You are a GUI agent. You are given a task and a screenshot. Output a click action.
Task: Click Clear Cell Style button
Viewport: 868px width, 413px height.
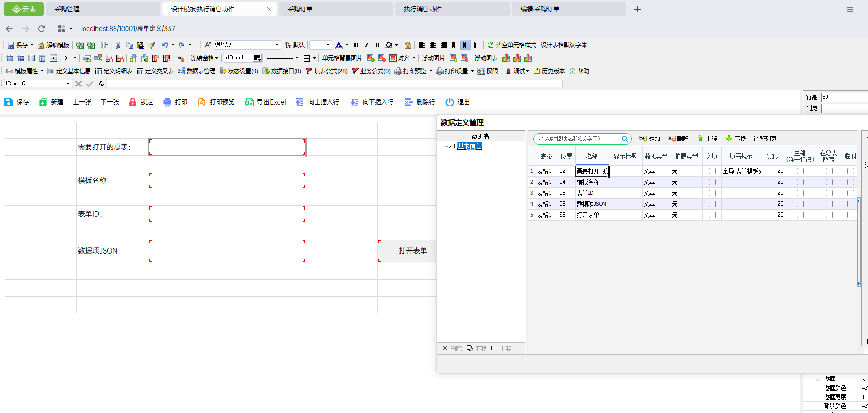512,45
